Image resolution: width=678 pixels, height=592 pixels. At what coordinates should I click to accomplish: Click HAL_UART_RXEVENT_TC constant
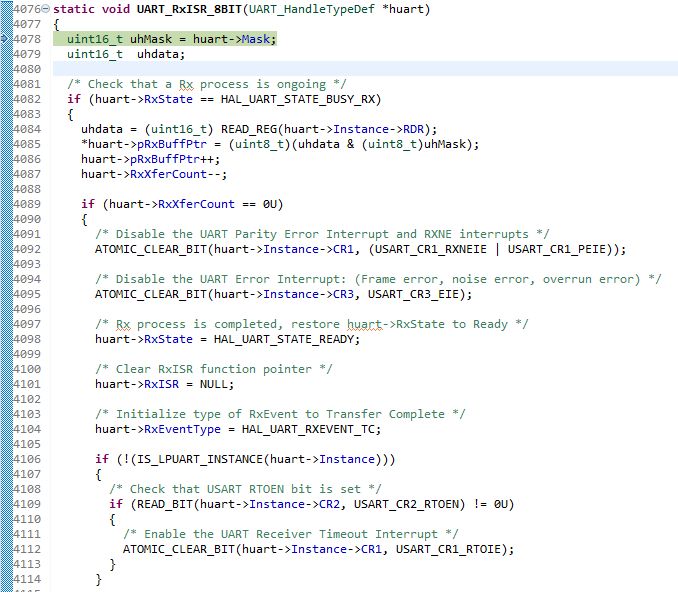pos(308,429)
